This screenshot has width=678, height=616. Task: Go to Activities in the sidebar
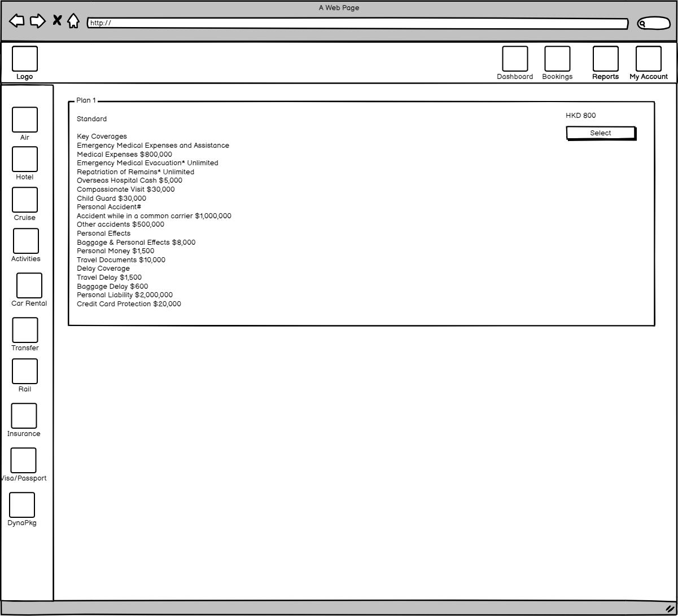coord(26,241)
